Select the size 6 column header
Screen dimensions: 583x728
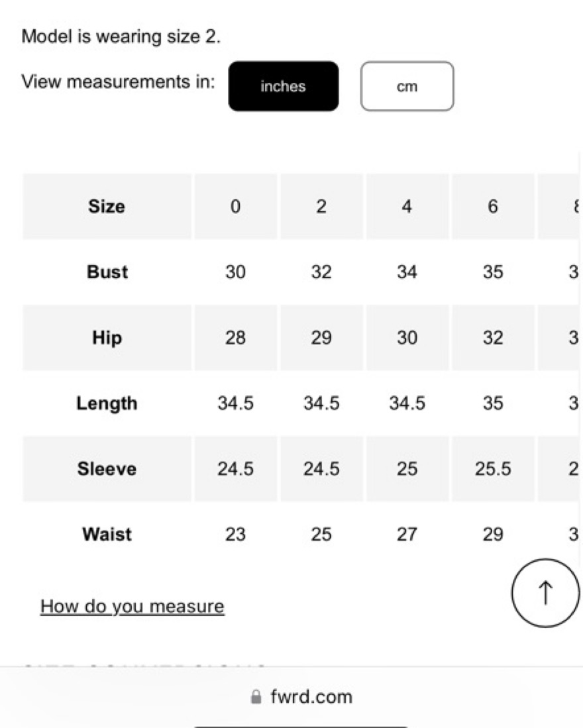coord(493,206)
